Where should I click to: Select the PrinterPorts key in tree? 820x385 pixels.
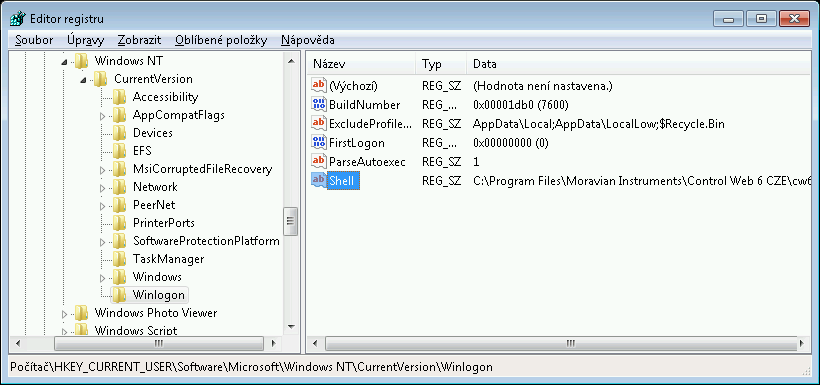[x=163, y=223]
